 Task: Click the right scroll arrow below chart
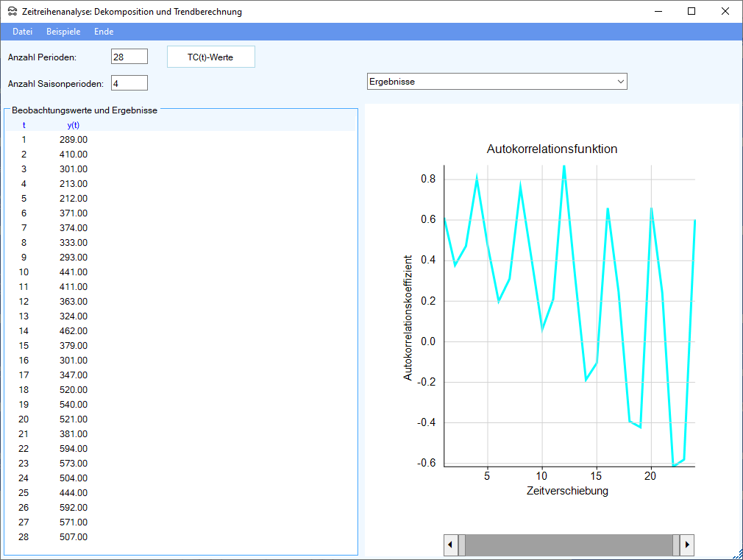(x=687, y=545)
